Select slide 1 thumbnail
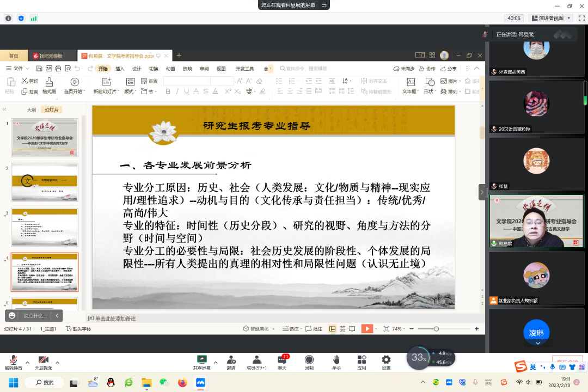This screenshot has height=392, width=588. 45,137
